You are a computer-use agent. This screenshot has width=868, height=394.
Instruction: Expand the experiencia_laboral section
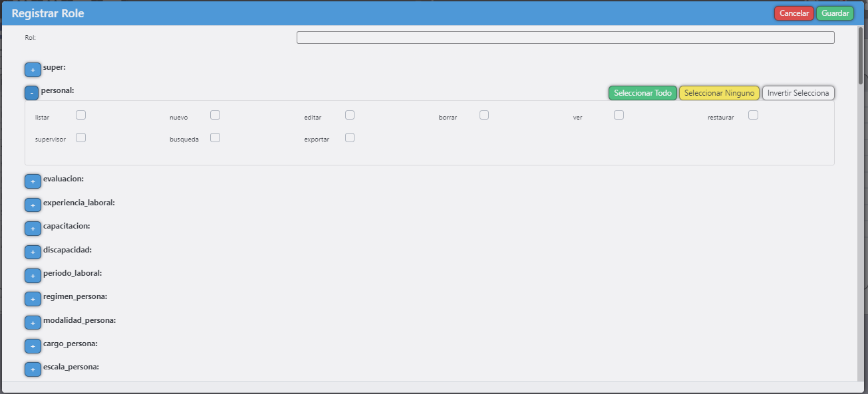pos(33,205)
